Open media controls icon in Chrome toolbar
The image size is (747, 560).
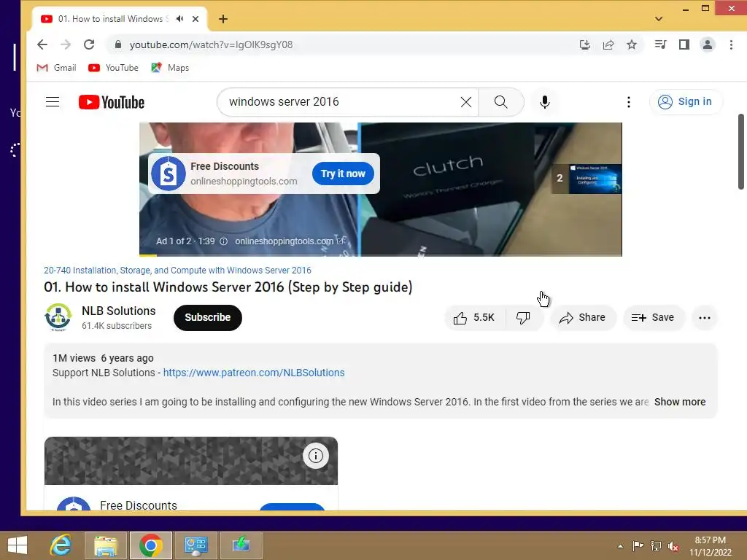(661, 44)
